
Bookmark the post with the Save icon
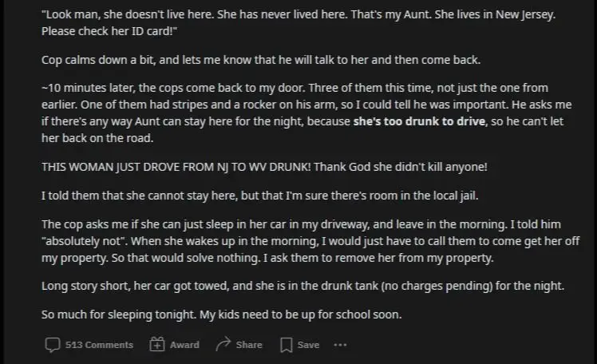tap(286, 345)
